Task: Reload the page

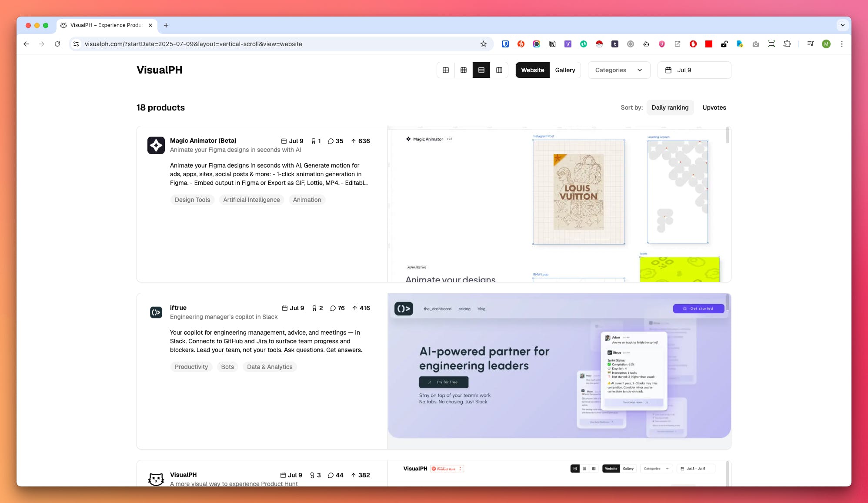Action: pyautogui.click(x=57, y=44)
